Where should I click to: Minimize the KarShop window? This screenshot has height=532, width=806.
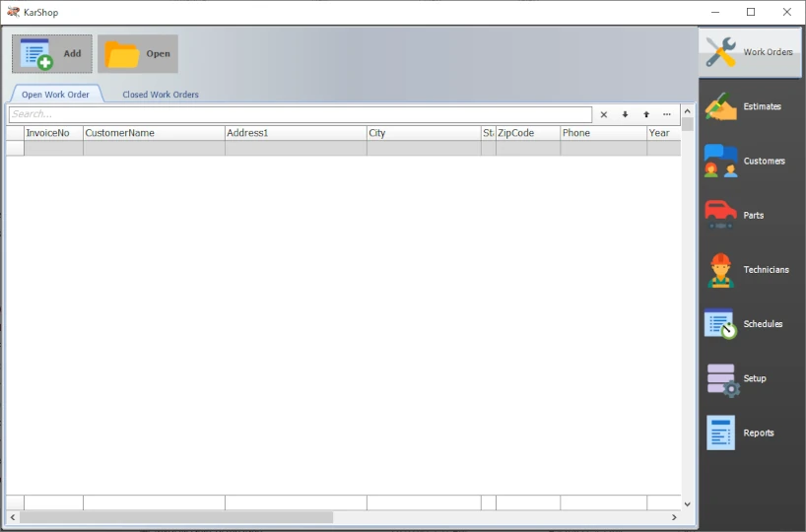[x=715, y=12]
